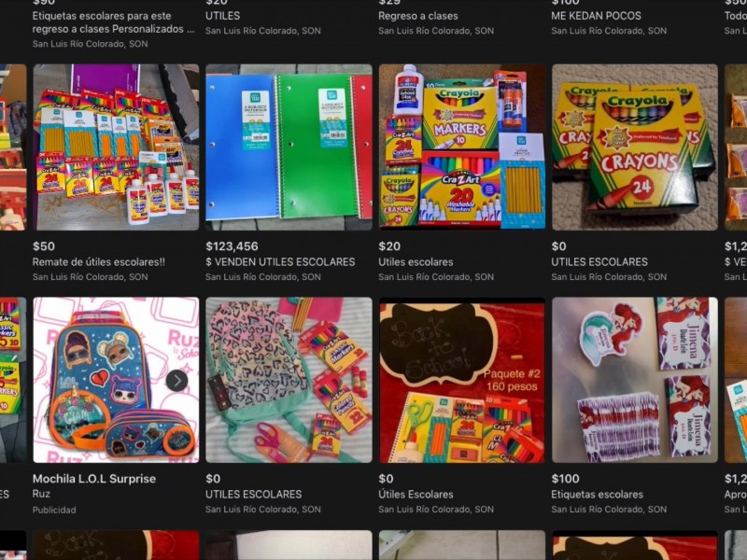Open the spiral notebooks listing photo

[289, 147]
